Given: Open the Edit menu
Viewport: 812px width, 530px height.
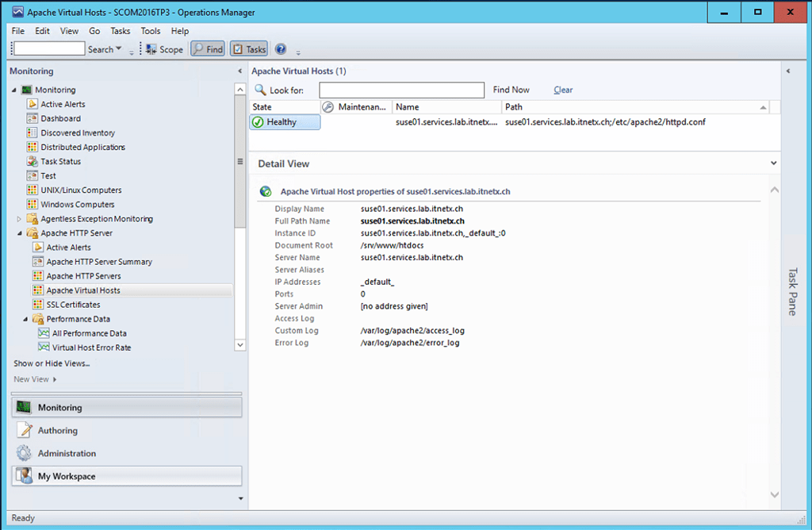Looking at the screenshot, I should [42, 31].
